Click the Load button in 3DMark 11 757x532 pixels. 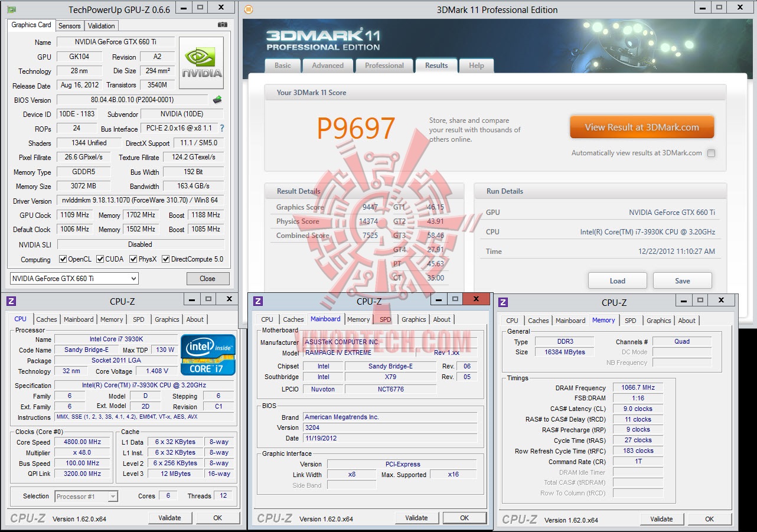[x=618, y=280]
